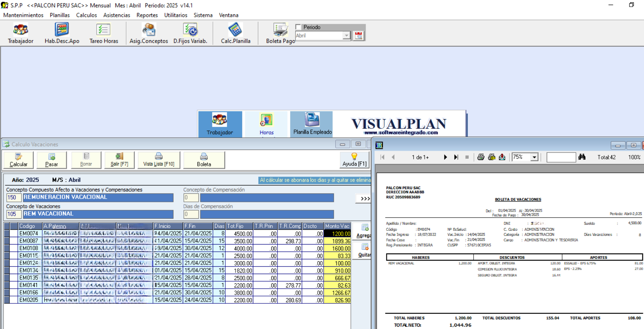Enable the Periodo checkbox

point(298,27)
